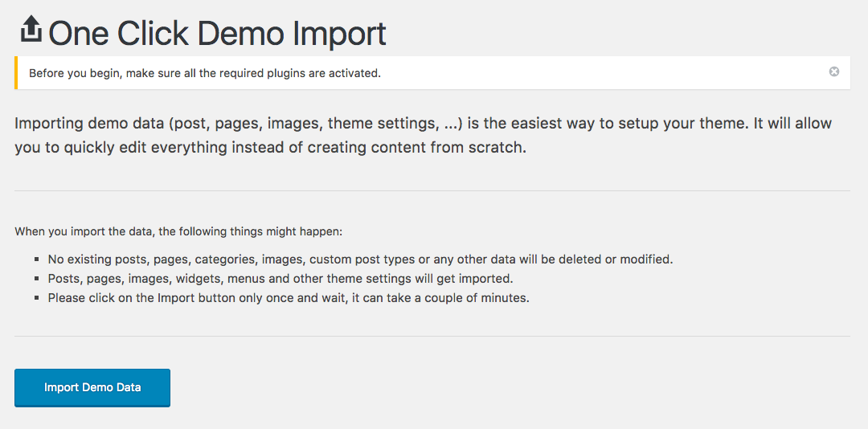Click the bullet marker before 'No existing posts'
868x429 pixels.
pyautogui.click(x=36, y=259)
